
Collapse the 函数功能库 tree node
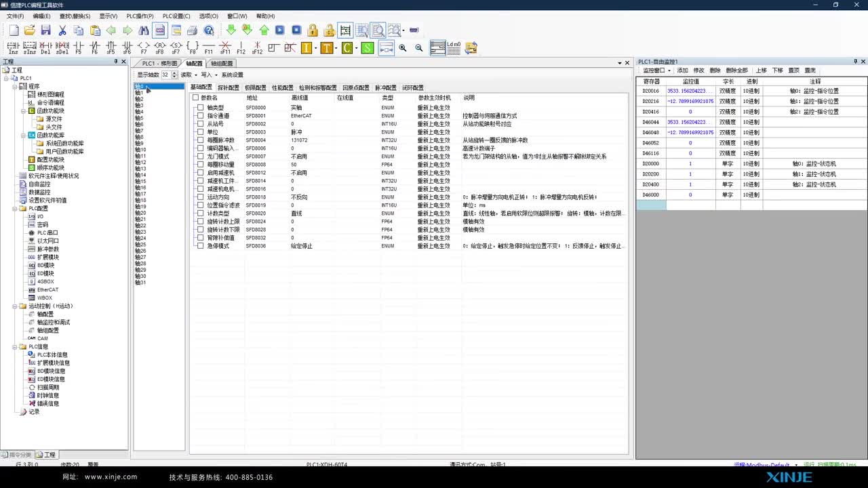coord(22,135)
